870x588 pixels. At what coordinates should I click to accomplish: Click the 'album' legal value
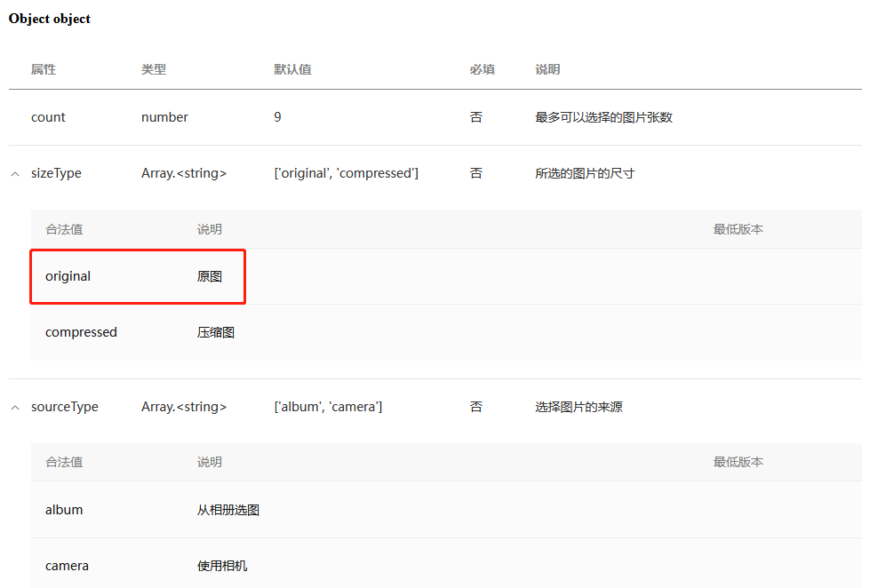(64, 510)
